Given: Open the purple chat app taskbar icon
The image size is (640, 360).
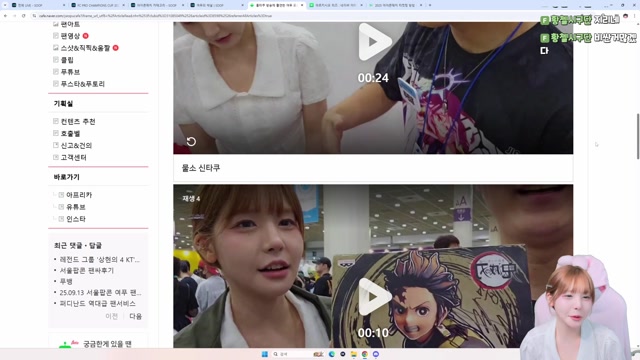Looking at the screenshot, I should click(x=376, y=354).
